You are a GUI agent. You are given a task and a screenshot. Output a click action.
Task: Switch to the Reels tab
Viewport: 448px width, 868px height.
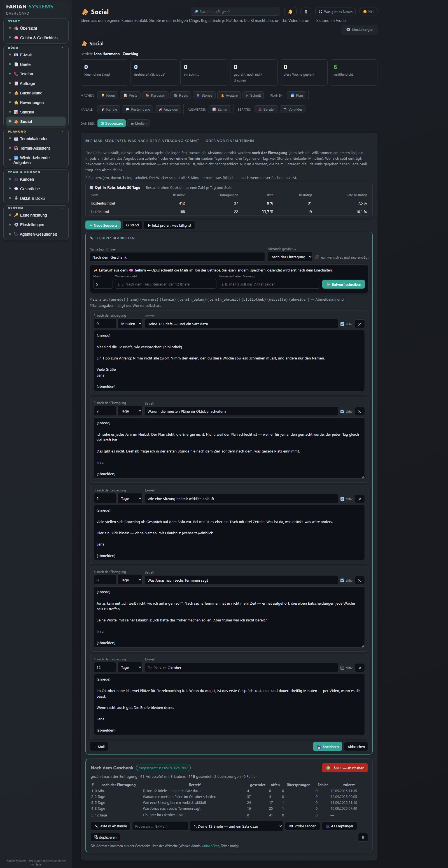pyautogui.click(x=181, y=95)
